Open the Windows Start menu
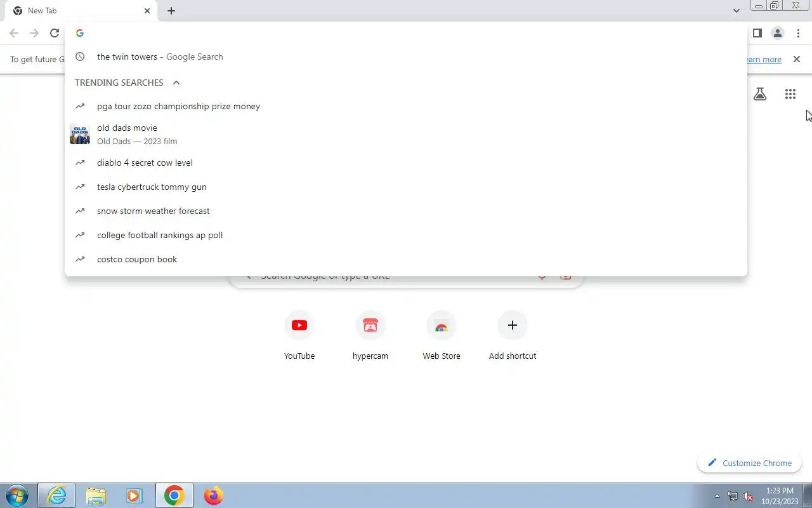 pos(16,495)
